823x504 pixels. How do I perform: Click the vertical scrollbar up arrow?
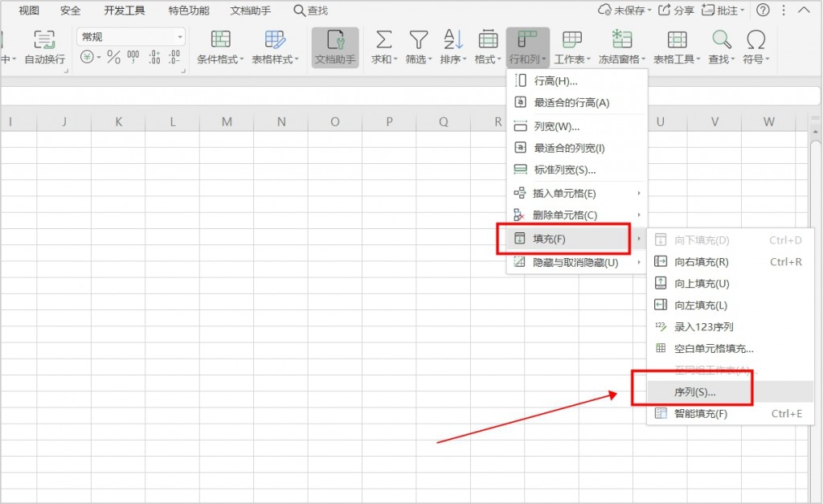815,131
